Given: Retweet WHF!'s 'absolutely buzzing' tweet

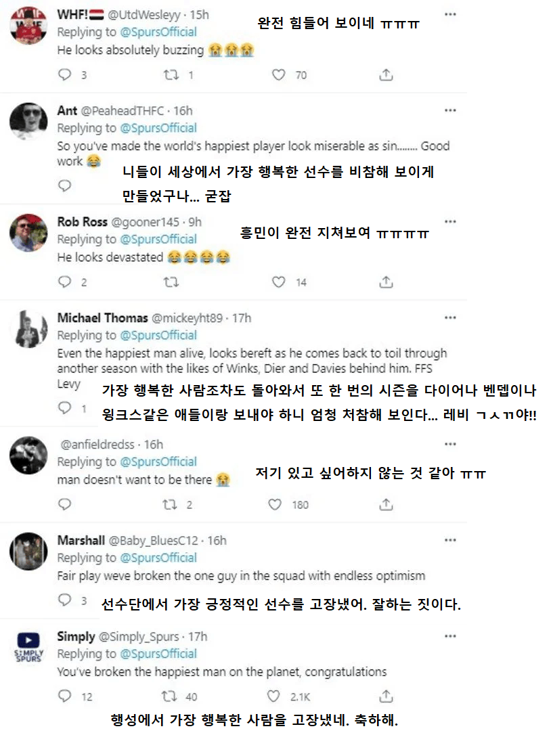Looking at the screenshot, I should 171,75.
